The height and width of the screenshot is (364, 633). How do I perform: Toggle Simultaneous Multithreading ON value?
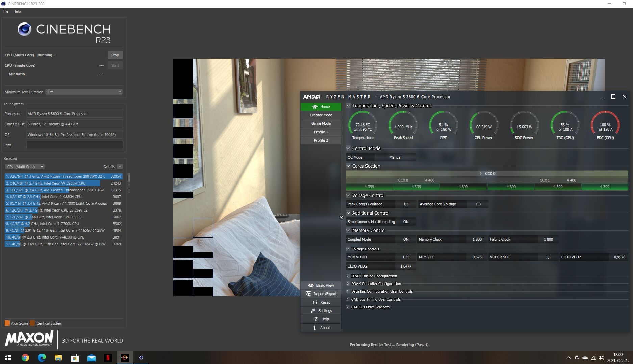pos(406,222)
